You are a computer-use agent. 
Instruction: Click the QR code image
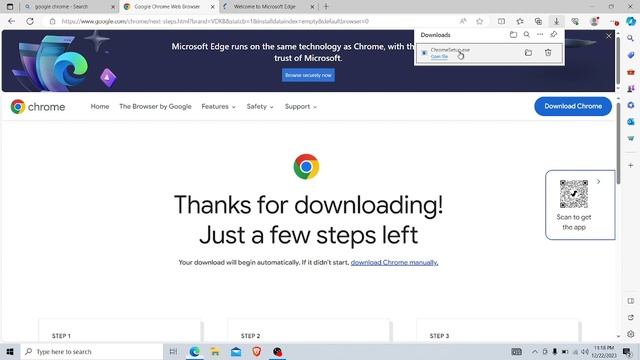pos(573,194)
